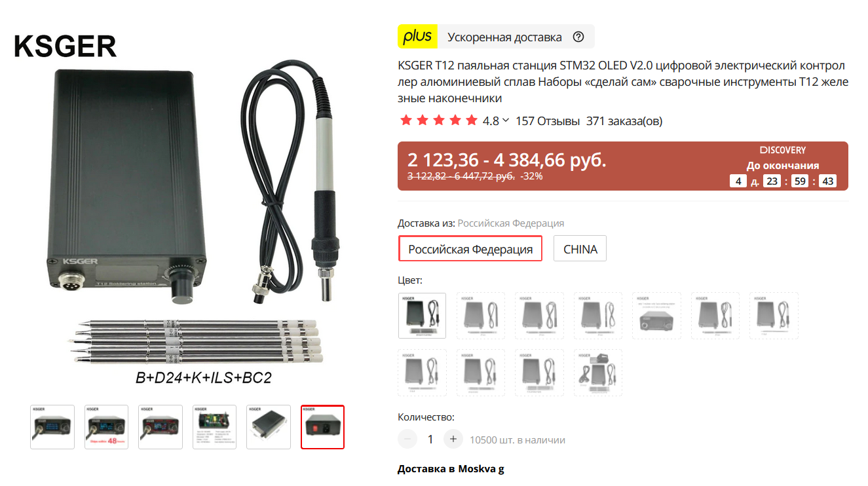
Task: Click the yellow plus badge icon
Action: pyautogui.click(x=417, y=36)
